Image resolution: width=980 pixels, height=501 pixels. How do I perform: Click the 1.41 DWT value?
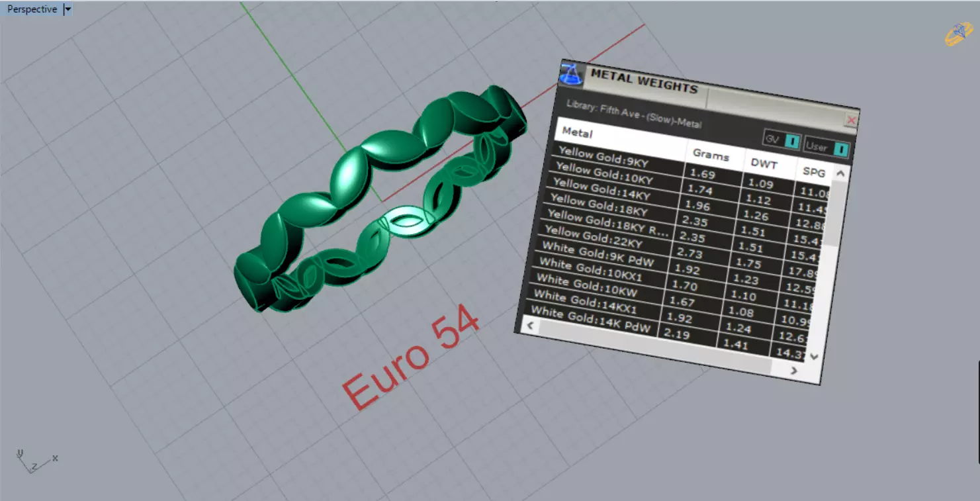tap(735, 343)
